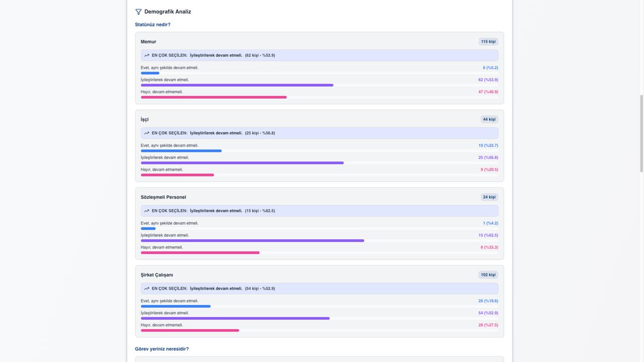This screenshot has width=644, height=362.
Task: Click the page's vertical scrollbar thumb
Action: click(x=641, y=133)
